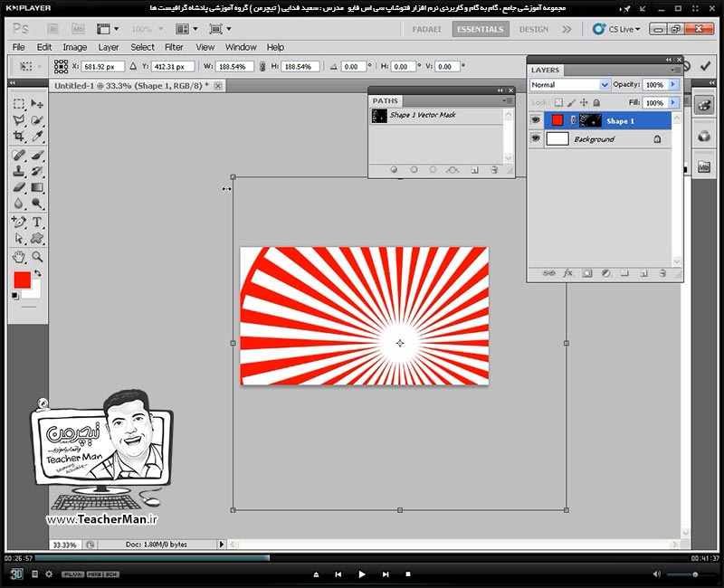Expand more workspaces chevron

pyautogui.click(x=567, y=29)
